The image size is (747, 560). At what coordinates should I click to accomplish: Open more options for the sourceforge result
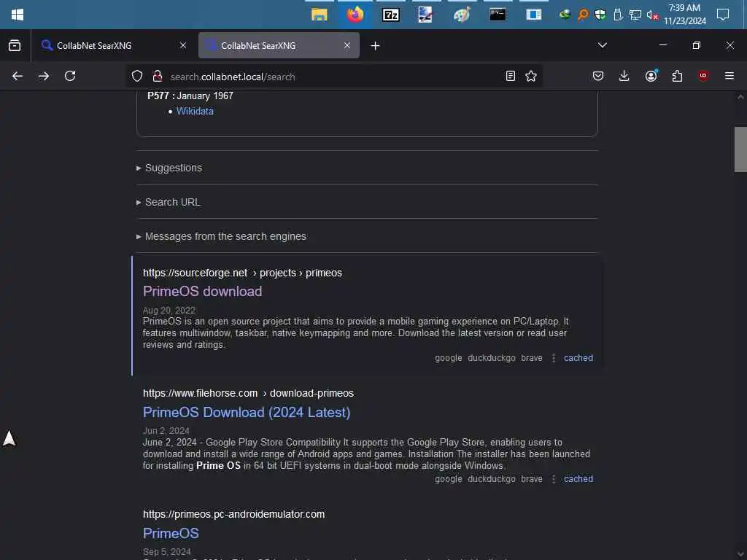pyautogui.click(x=553, y=358)
